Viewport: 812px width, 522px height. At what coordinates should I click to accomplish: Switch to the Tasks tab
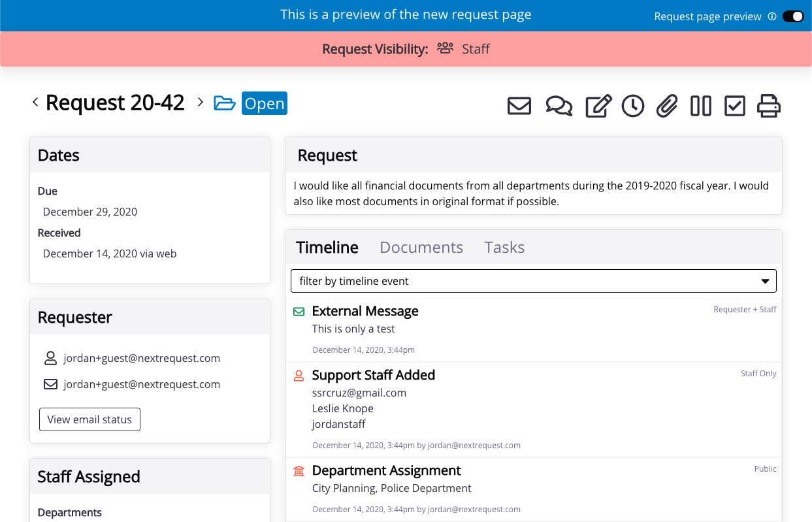(504, 248)
